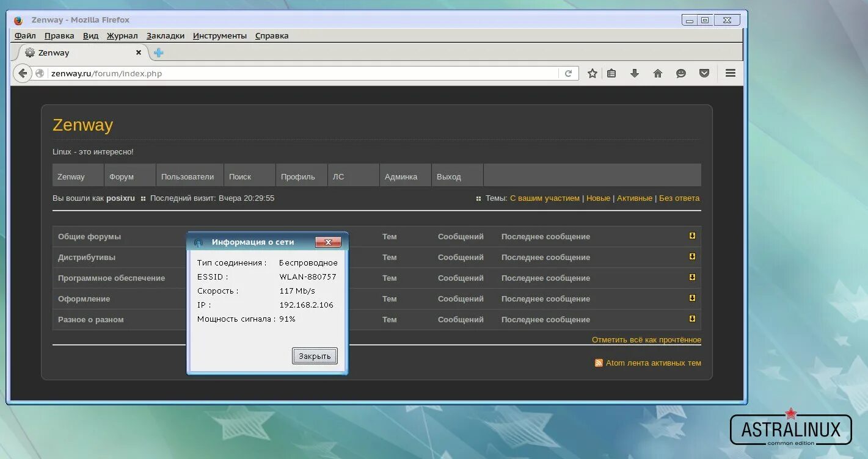Click username posixru text
Viewport: 868px width, 459px height.
(x=120, y=198)
